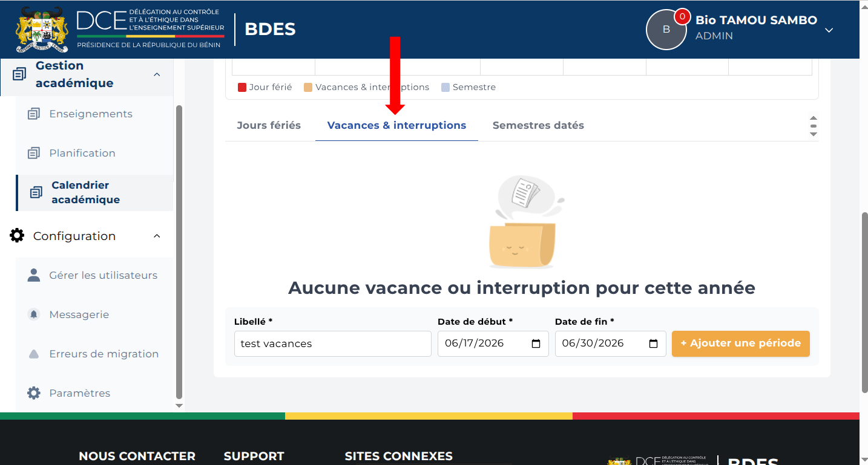Click the orange Vacances legend swatch

(x=308, y=88)
